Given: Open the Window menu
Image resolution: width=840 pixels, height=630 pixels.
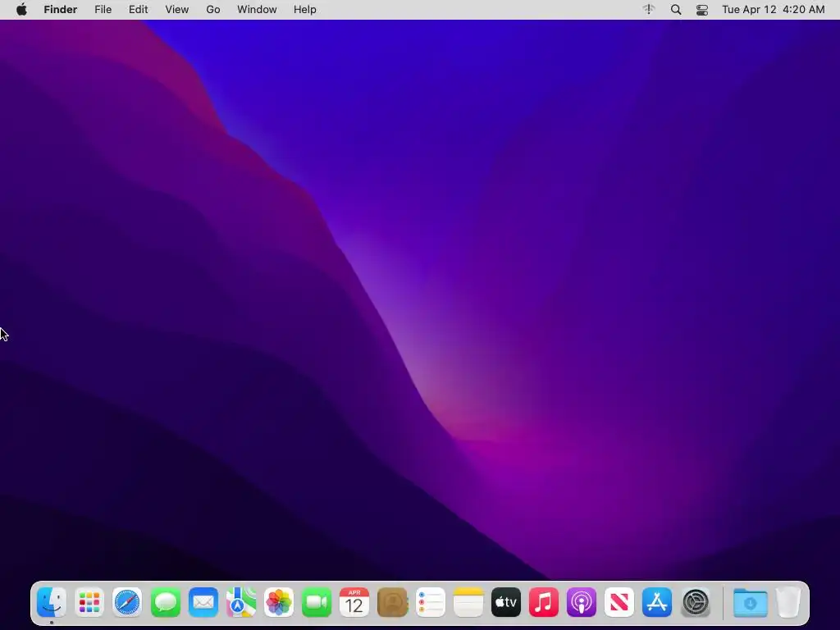Looking at the screenshot, I should tap(257, 10).
